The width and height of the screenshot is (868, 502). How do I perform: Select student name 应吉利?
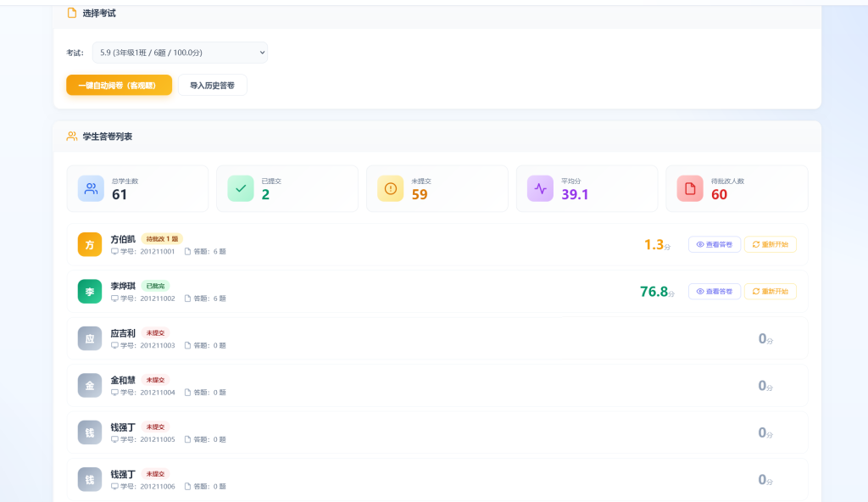(123, 333)
